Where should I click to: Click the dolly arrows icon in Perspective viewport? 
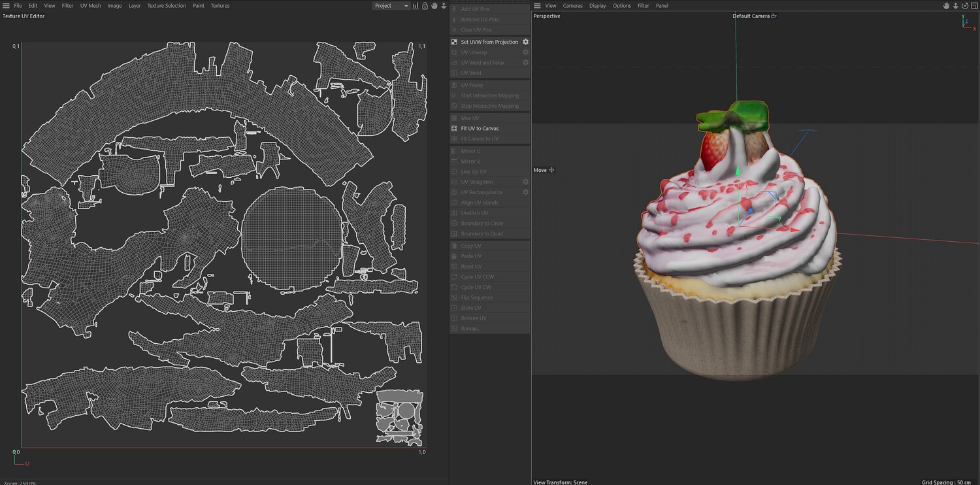[x=955, y=6]
